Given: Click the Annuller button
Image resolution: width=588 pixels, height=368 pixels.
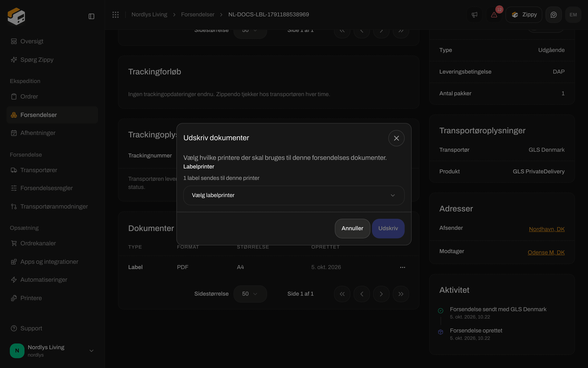Looking at the screenshot, I should coord(352,228).
